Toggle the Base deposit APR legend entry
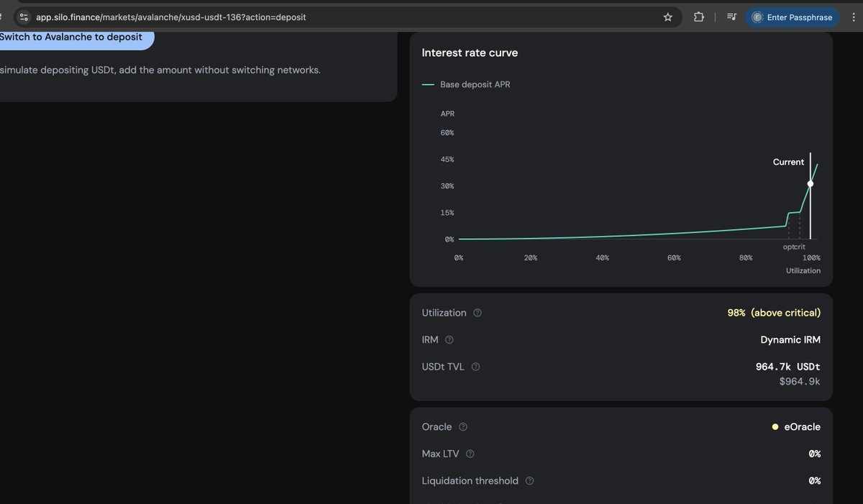The image size is (863, 504). [466, 85]
